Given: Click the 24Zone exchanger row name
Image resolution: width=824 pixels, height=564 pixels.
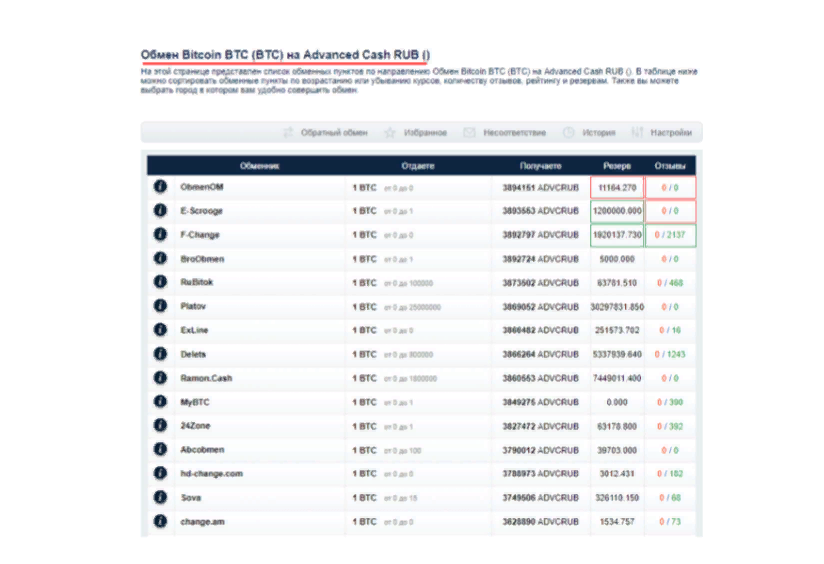Looking at the screenshot, I should (195, 426).
